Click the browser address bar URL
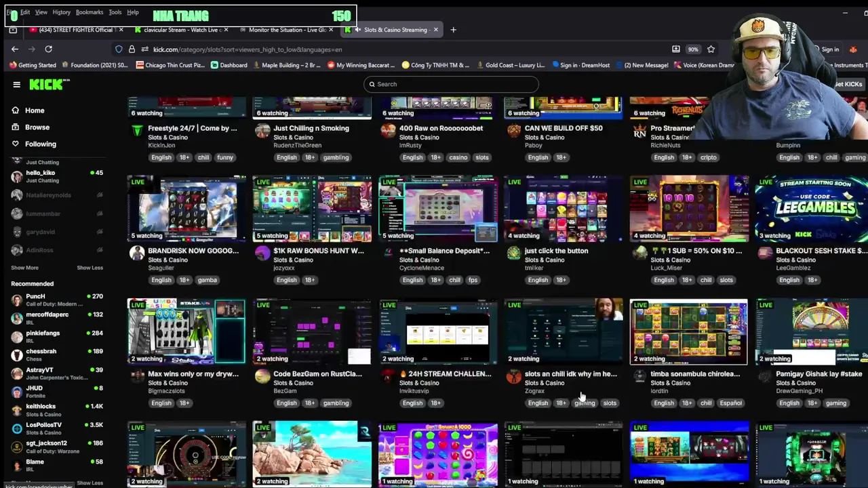 click(x=248, y=49)
